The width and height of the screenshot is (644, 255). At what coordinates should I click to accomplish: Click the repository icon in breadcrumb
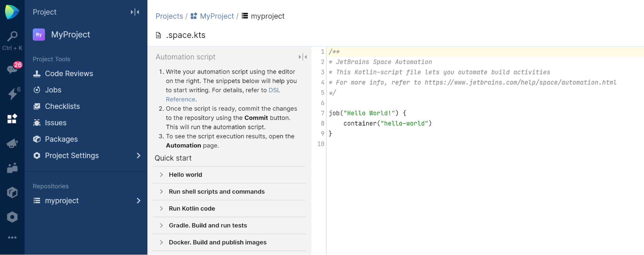click(x=245, y=16)
